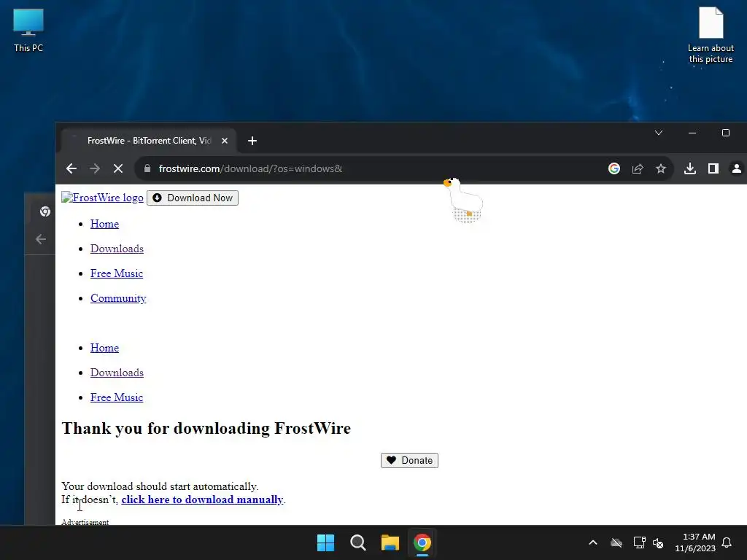Expand the tab search chevron
This screenshot has width=747, height=560.
(x=659, y=133)
